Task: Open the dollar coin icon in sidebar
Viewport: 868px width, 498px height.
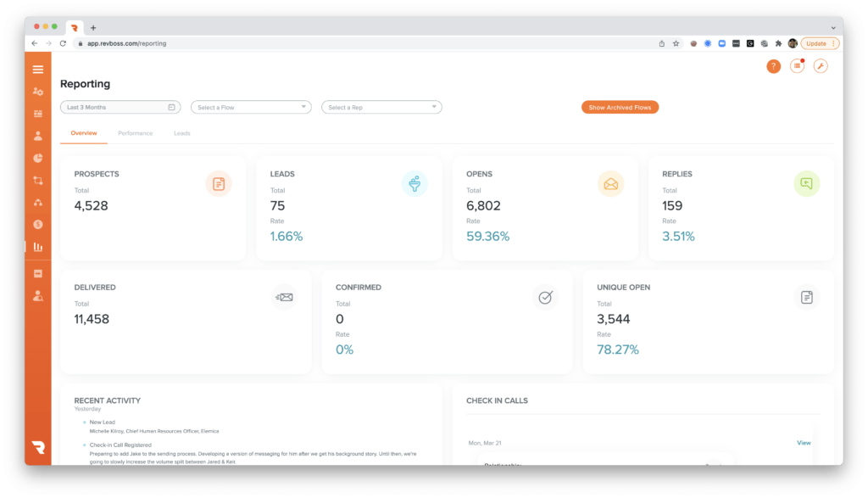Action: [x=37, y=224]
